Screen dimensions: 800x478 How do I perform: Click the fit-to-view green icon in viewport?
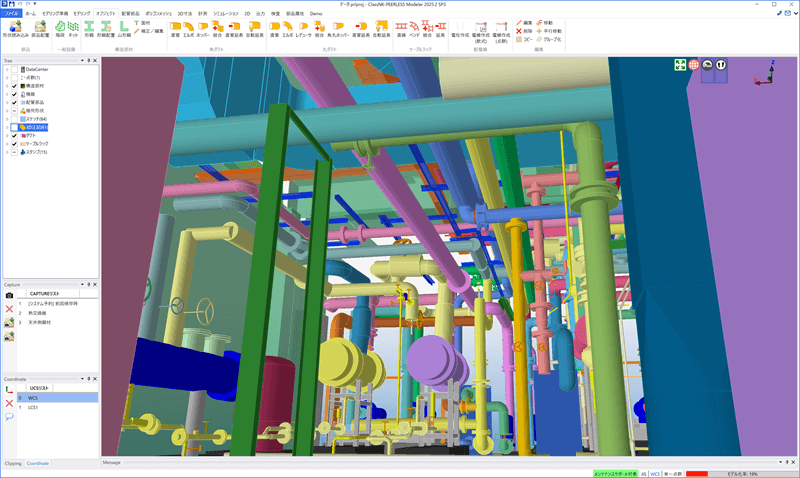680,65
